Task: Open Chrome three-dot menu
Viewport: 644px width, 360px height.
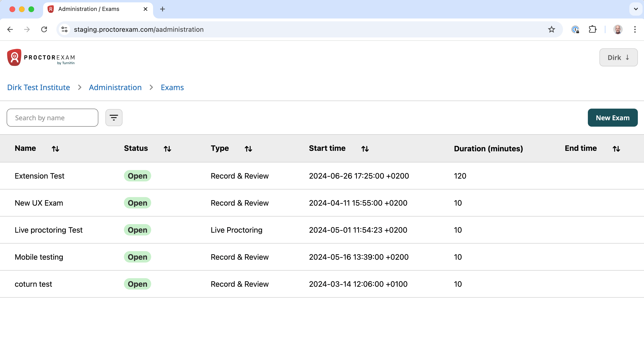Action: [635, 29]
